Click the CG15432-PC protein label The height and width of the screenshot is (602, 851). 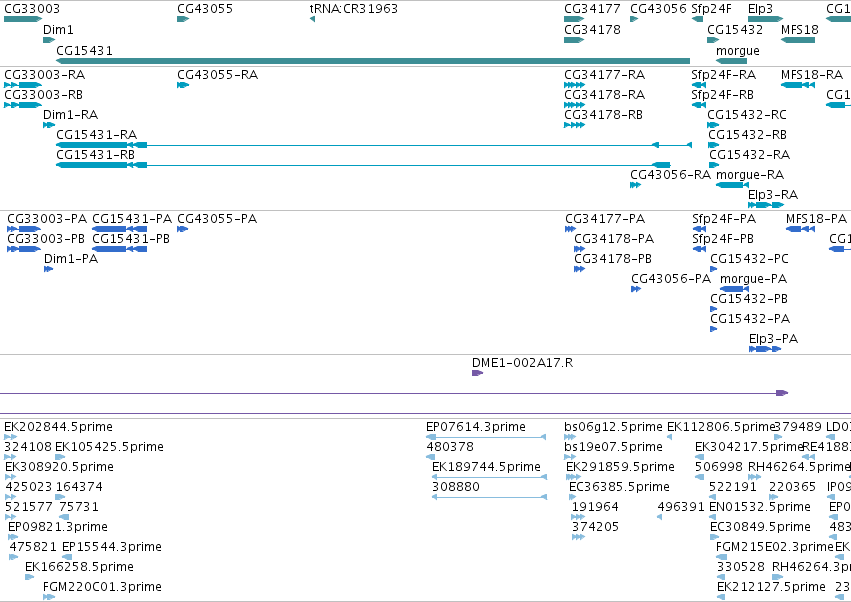(750, 259)
